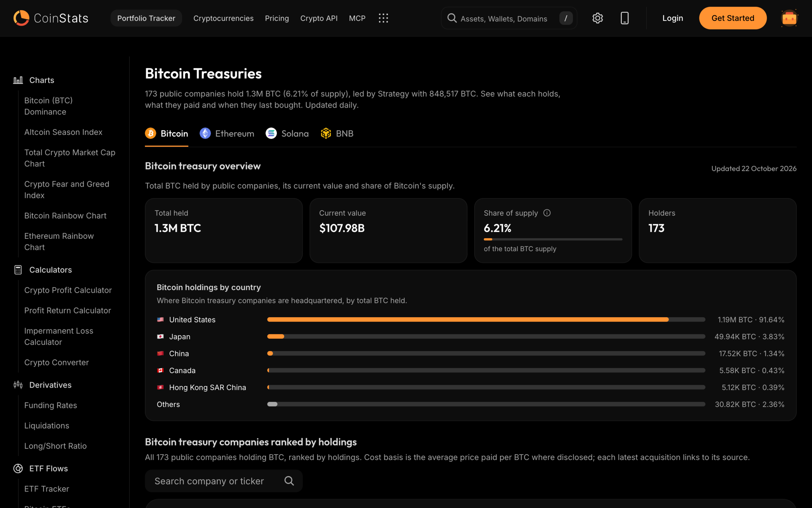
Task: Click the Holders 173 card
Action: click(x=718, y=231)
